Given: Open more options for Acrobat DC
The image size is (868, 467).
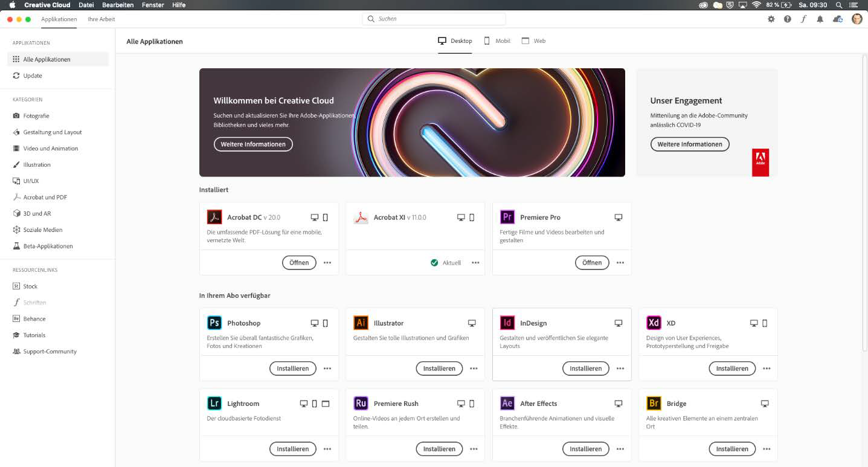Looking at the screenshot, I should click(x=327, y=263).
